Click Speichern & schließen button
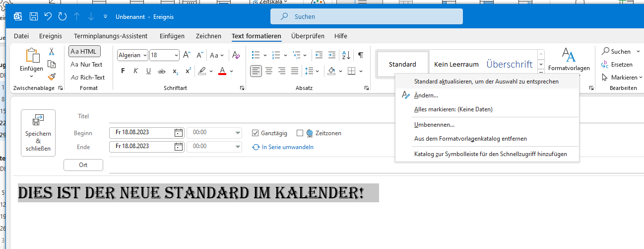The width and height of the screenshot is (644, 249). point(38,133)
